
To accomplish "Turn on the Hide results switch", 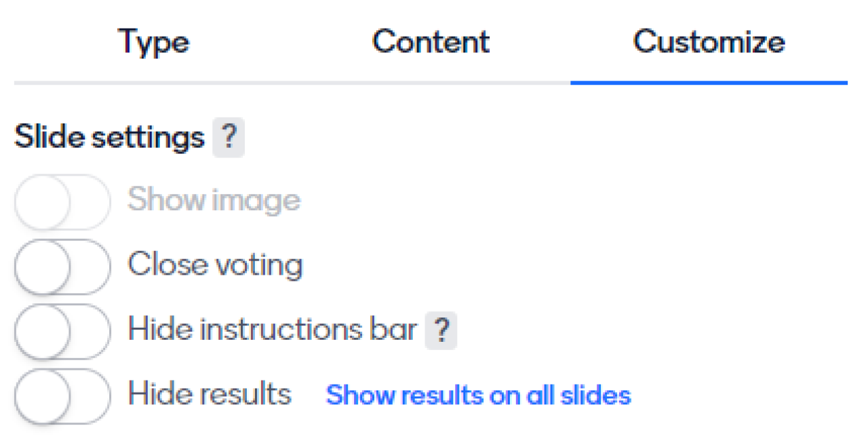I will pyautogui.click(x=62, y=396).
